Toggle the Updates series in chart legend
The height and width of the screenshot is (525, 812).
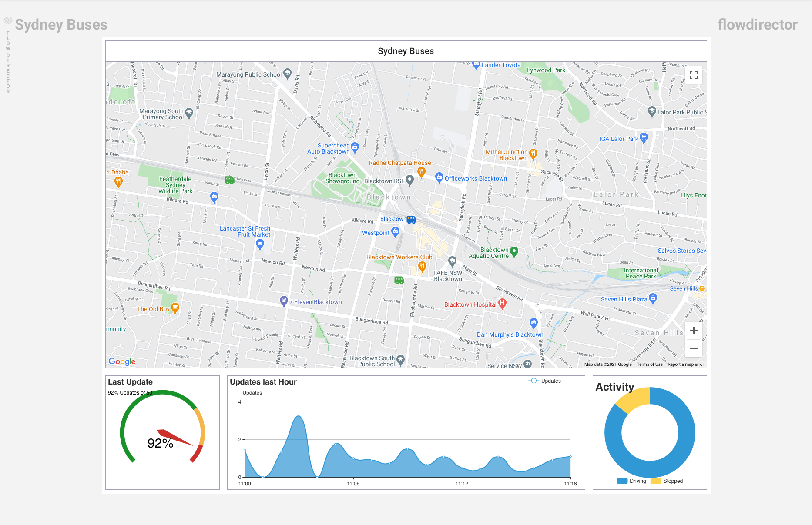[x=545, y=381]
